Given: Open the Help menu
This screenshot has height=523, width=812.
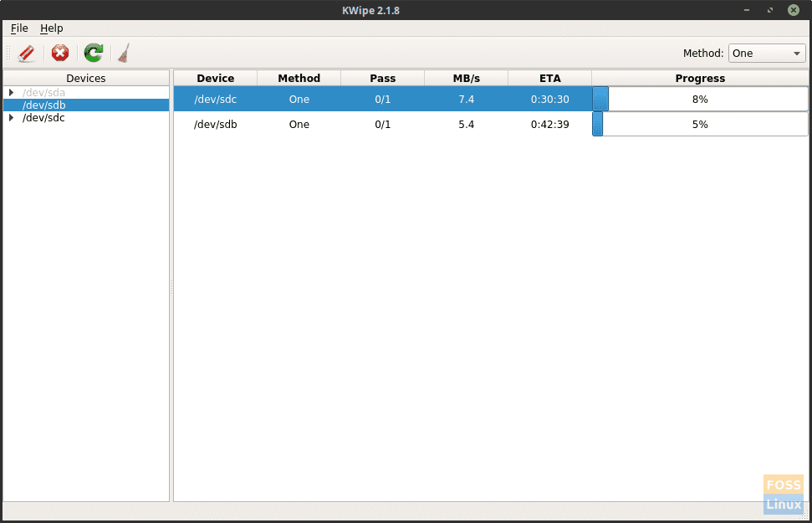Looking at the screenshot, I should tap(51, 28).
